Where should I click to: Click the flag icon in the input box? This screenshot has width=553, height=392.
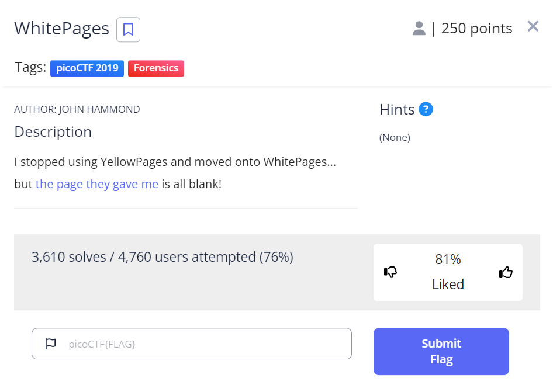pyautogui.click(x=51, y=344)
